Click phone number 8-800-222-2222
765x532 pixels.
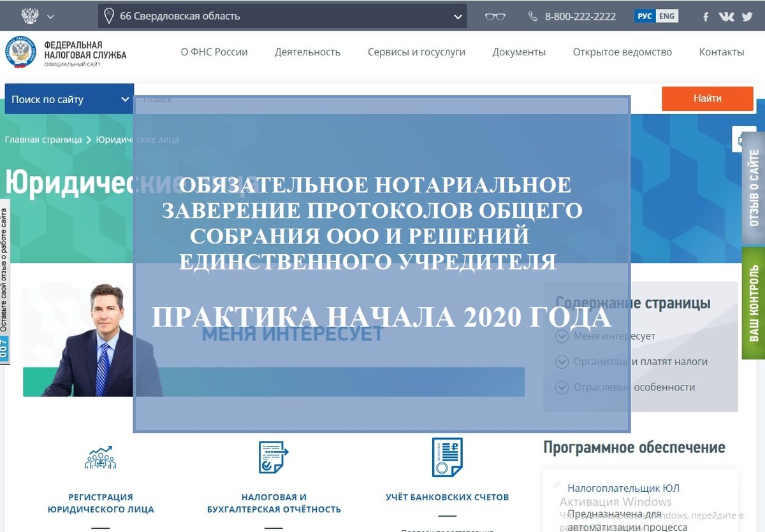pyautogui.click(x=580, y=17)
